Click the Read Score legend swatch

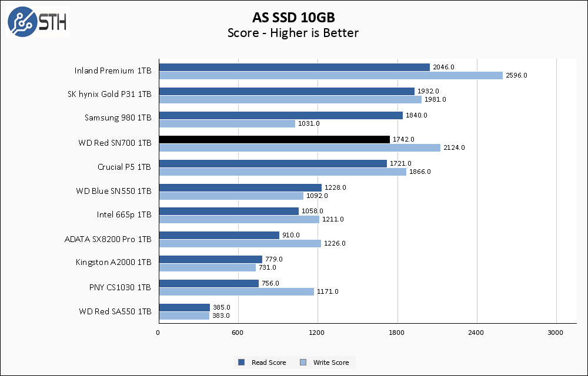242,362
